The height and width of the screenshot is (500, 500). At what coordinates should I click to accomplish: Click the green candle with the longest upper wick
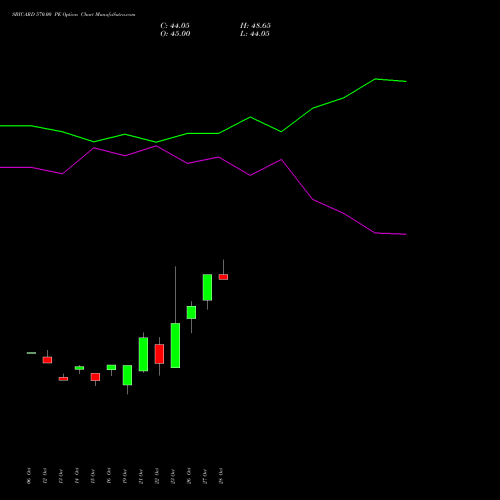pyautogui.click(x=175, y=345)
